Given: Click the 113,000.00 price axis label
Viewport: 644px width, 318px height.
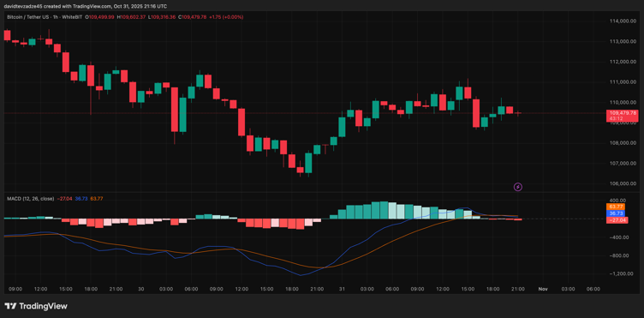Looking at the screenshot, I should coord(623,41).
